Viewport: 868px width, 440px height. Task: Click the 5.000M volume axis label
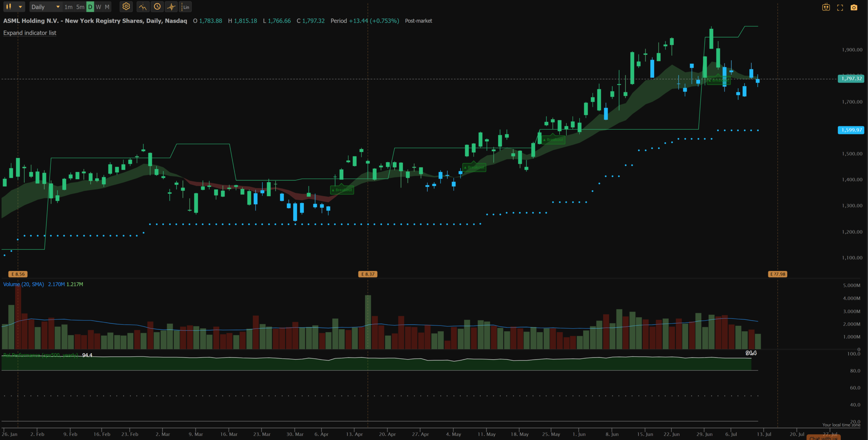(852, 286)
